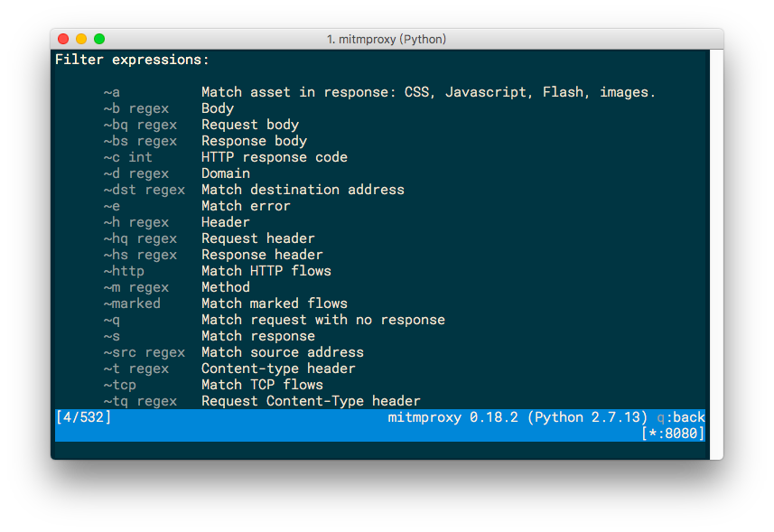Select the 'Request header' description

[x=258, y=238]
